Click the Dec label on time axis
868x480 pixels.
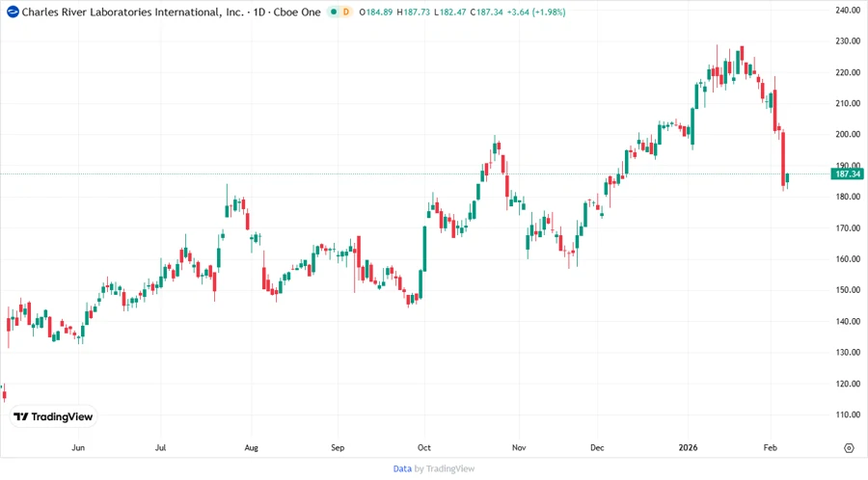click(x=597, y=447)
